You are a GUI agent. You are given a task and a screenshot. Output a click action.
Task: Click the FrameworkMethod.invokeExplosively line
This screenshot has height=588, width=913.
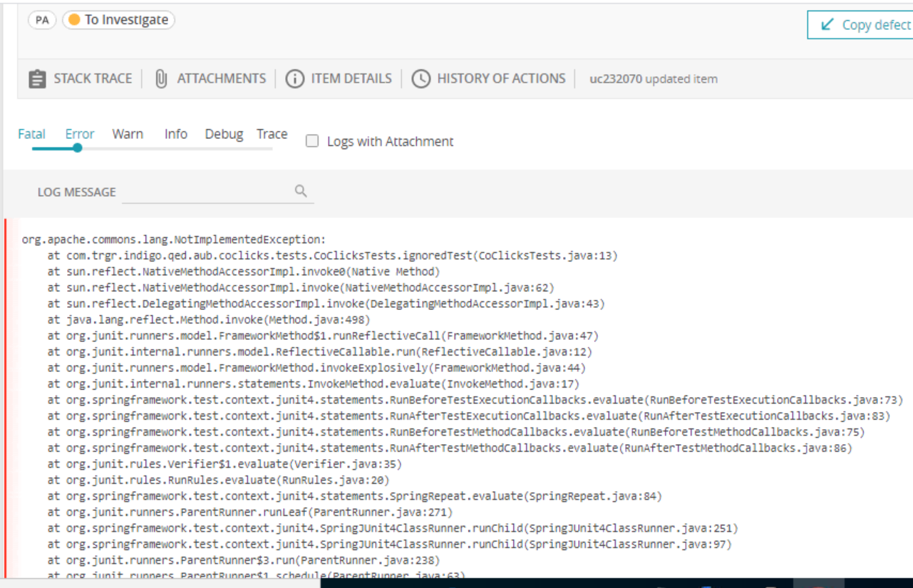[316, 368]
